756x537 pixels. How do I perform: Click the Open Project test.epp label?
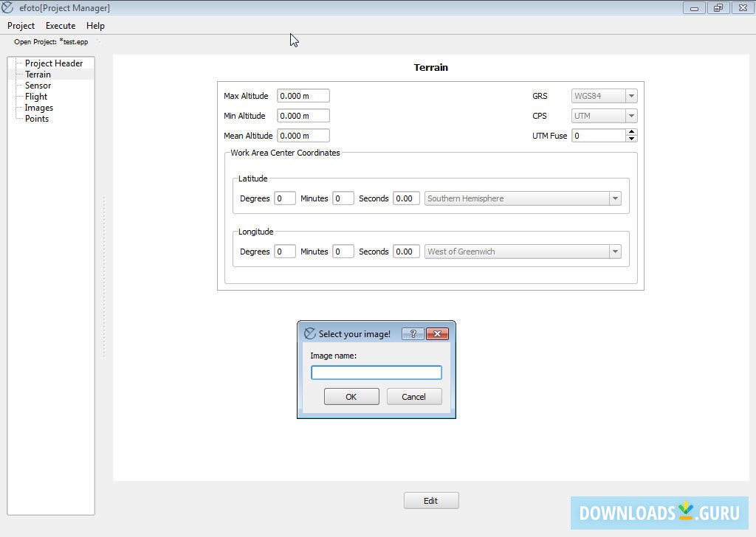click(x=51, y=42)
